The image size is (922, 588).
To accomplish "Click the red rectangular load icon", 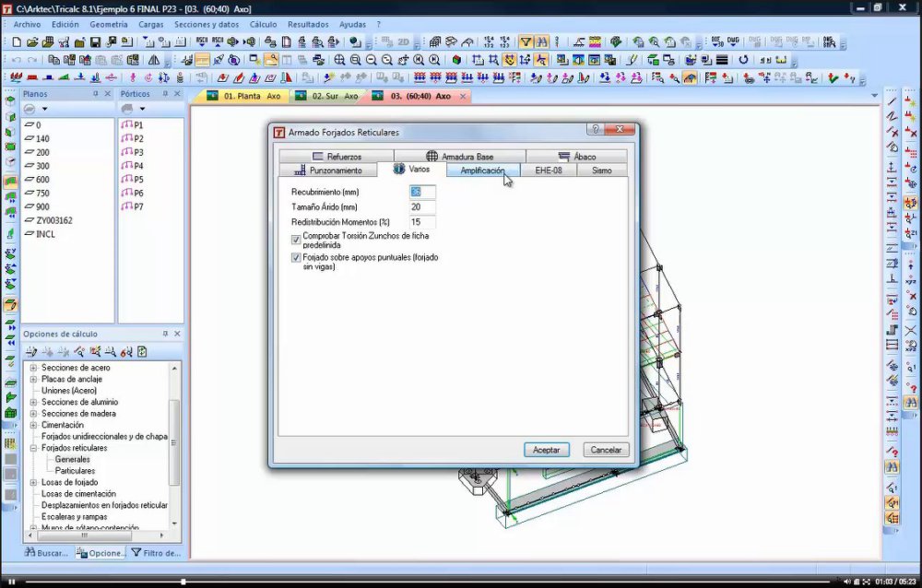I will 32,77.
